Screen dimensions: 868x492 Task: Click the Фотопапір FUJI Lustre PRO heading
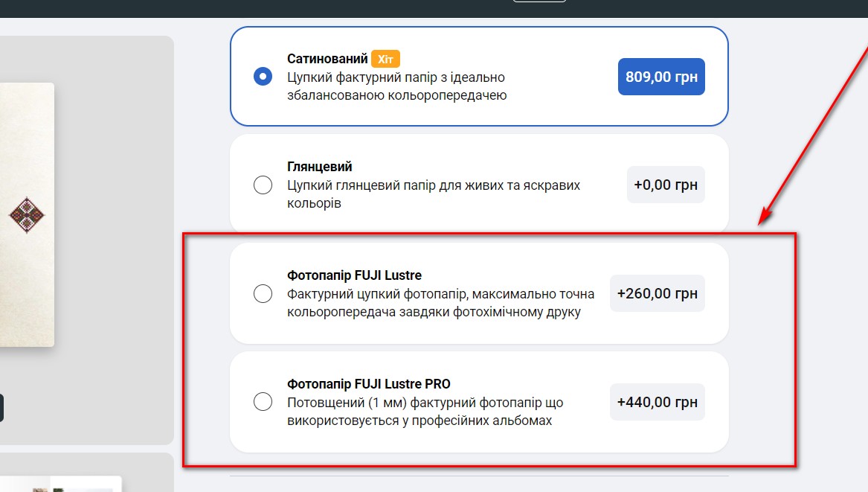(369, 384)
